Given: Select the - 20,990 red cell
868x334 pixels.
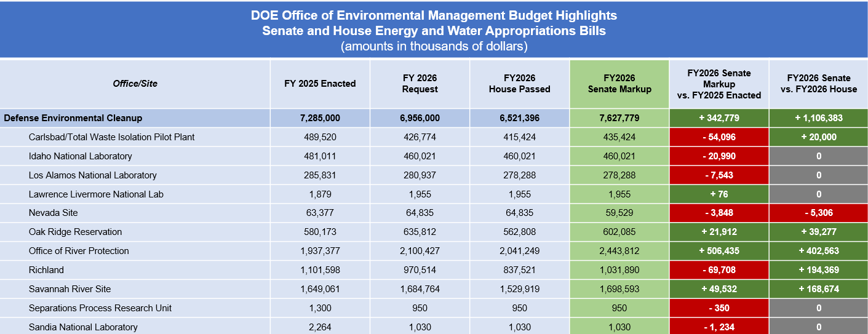Looking at the screenshot, I should (719, 156).
